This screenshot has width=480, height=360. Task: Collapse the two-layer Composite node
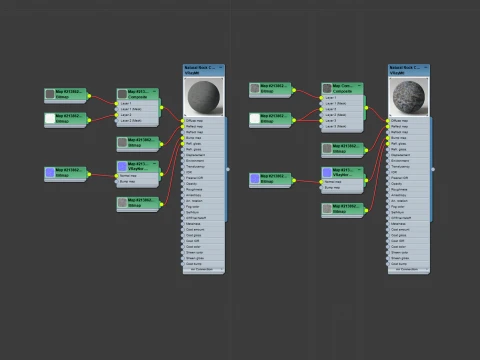pos(154,91)
